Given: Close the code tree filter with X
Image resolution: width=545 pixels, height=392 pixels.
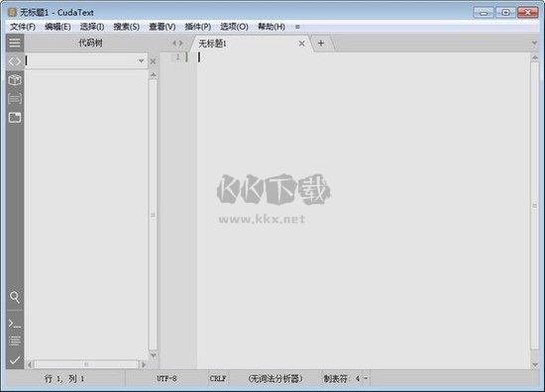Looking at the screenshot, I should pos(153,61).
